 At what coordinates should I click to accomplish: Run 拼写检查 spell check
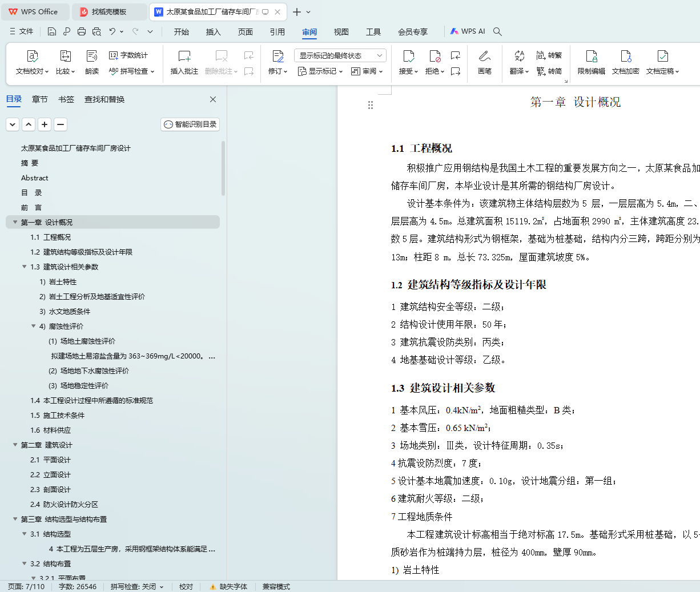pyautogui.click(x=131, y=71)
